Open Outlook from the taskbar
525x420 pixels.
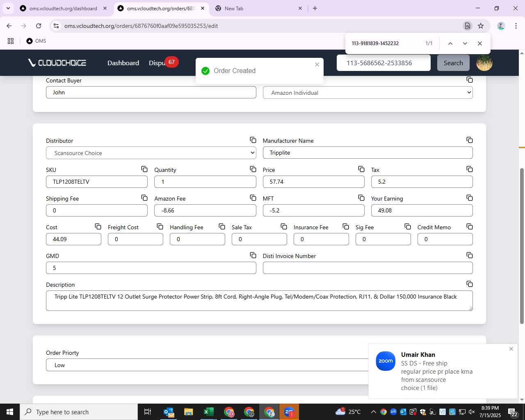click(169, 412)
